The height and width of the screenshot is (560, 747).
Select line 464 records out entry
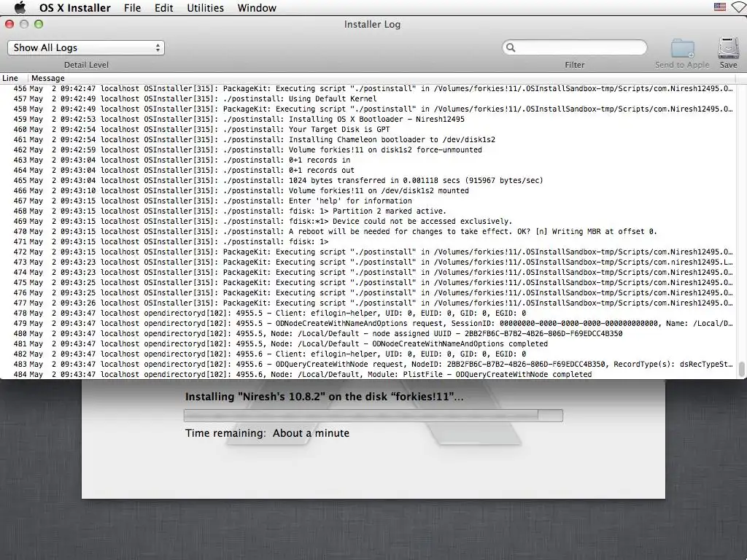tap(369, 170)
